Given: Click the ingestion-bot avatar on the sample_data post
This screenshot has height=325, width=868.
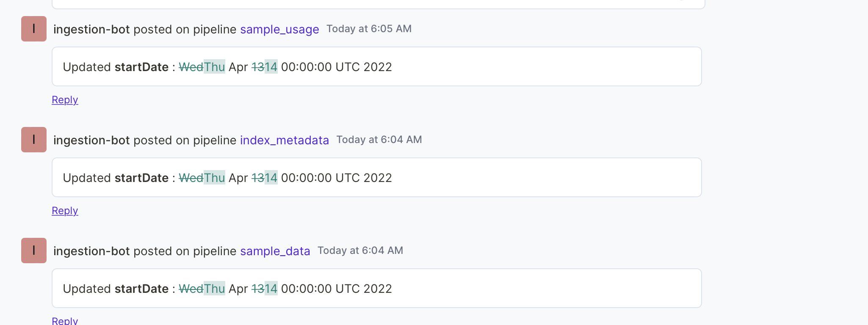Looking at the screenshot, I should [x=33, y=251].
